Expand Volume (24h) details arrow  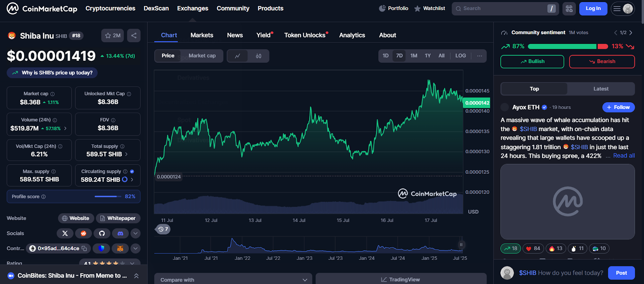[x=65, y=128]
